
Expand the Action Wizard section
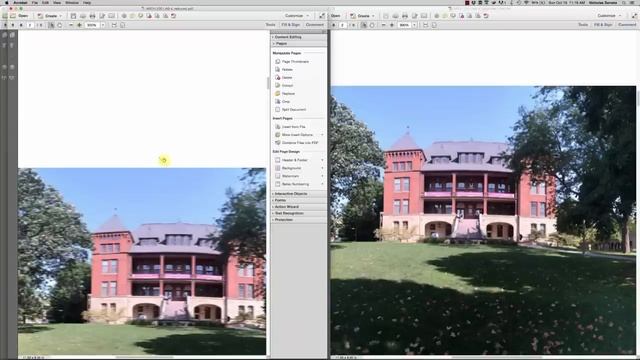point(298,207)
